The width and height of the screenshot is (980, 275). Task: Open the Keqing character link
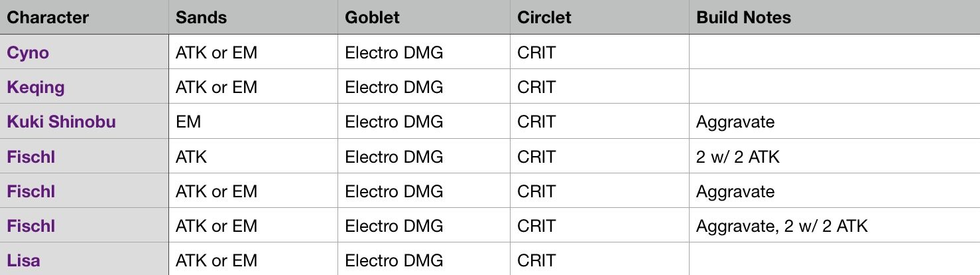[x=36, y=87]
